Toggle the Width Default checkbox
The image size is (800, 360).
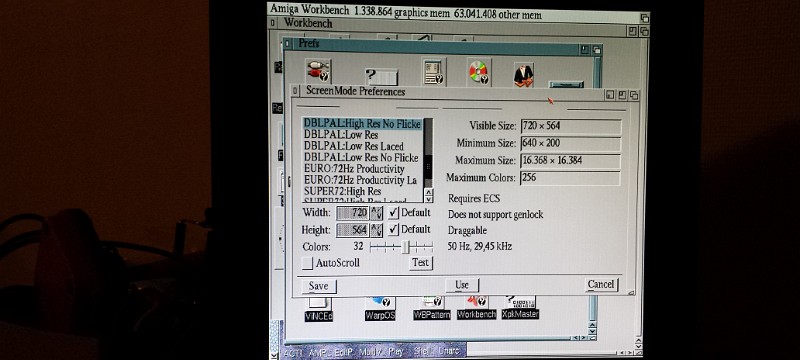(393, 213)
